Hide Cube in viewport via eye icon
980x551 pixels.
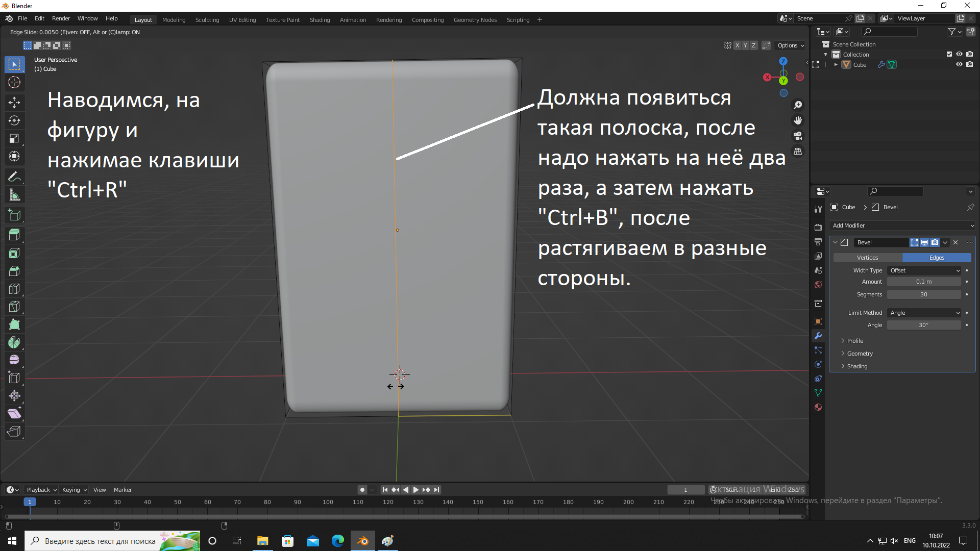tap(959, 64)
